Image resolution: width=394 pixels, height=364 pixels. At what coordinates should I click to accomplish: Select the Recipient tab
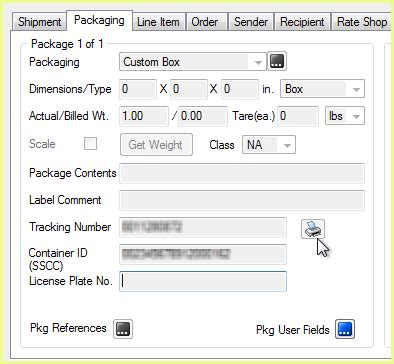click(x=302, y=22)
